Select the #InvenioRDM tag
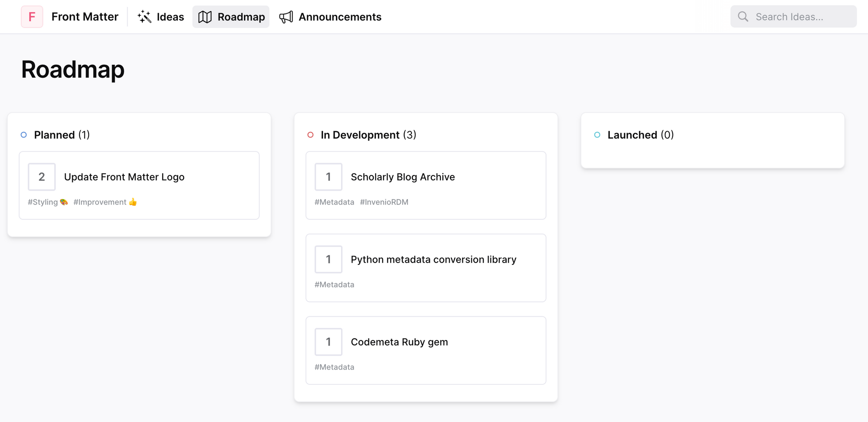This screenshot has height=422, width=868. [384, 202]
